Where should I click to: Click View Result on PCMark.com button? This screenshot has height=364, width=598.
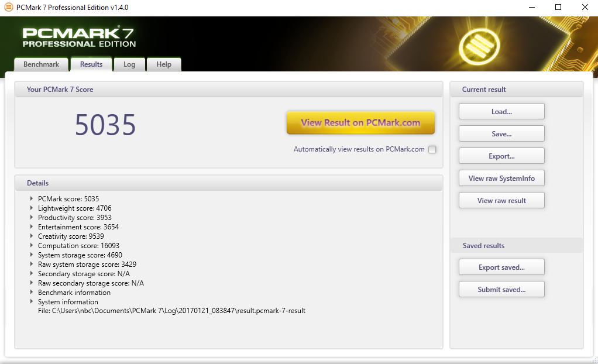360,123
